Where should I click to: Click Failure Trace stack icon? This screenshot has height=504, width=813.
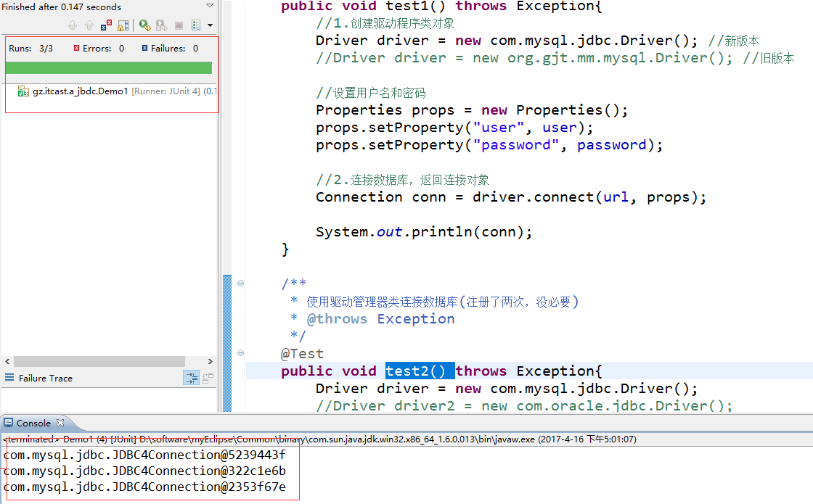tap(9, 378)
